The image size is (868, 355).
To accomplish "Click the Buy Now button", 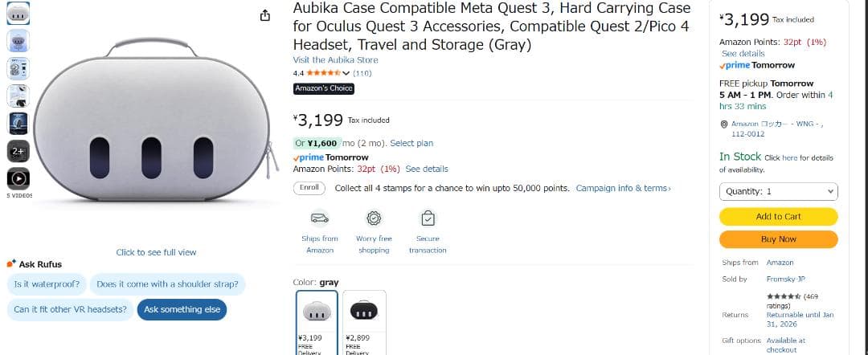I will coord(778,239).
